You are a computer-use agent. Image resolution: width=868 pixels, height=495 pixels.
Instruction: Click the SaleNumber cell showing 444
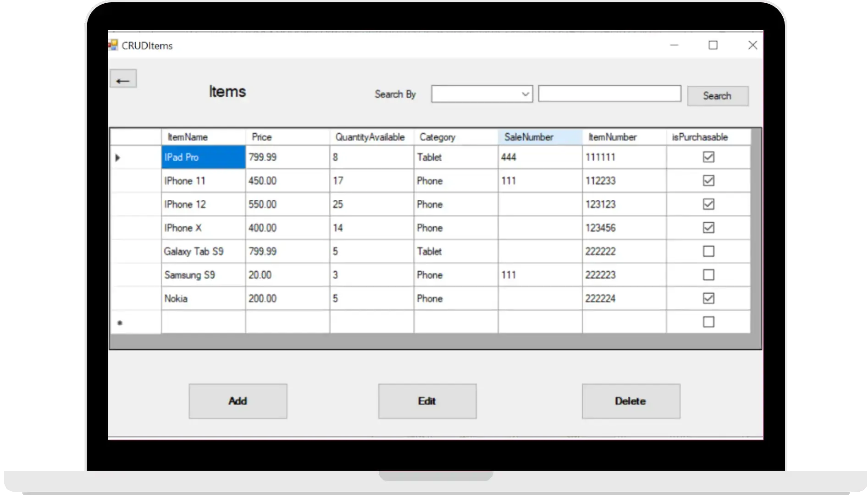[x=540, y=157]
